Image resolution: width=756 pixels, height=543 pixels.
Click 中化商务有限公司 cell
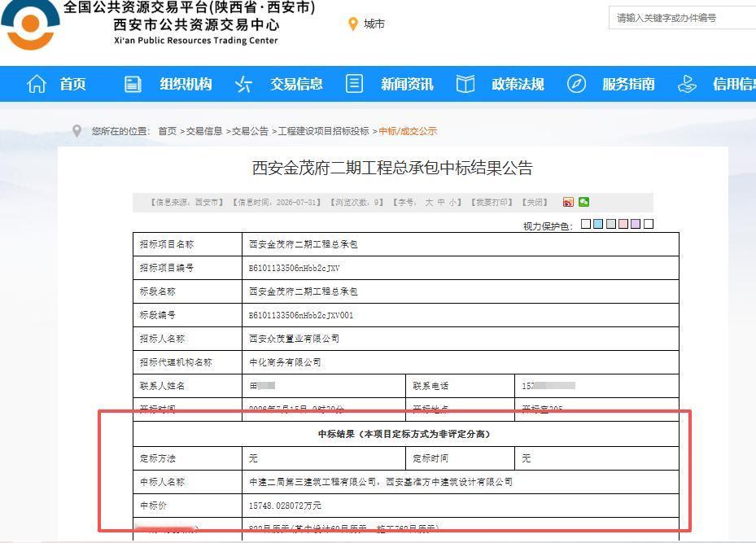click(x=461, y=362)
